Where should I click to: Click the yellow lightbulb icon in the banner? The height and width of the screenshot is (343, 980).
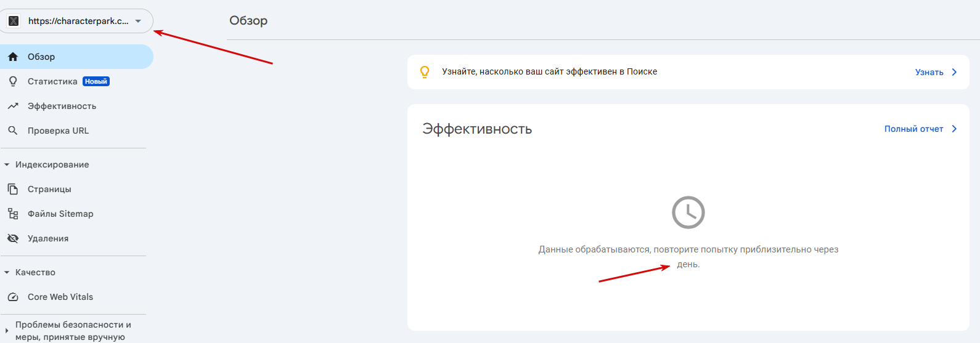425,72
